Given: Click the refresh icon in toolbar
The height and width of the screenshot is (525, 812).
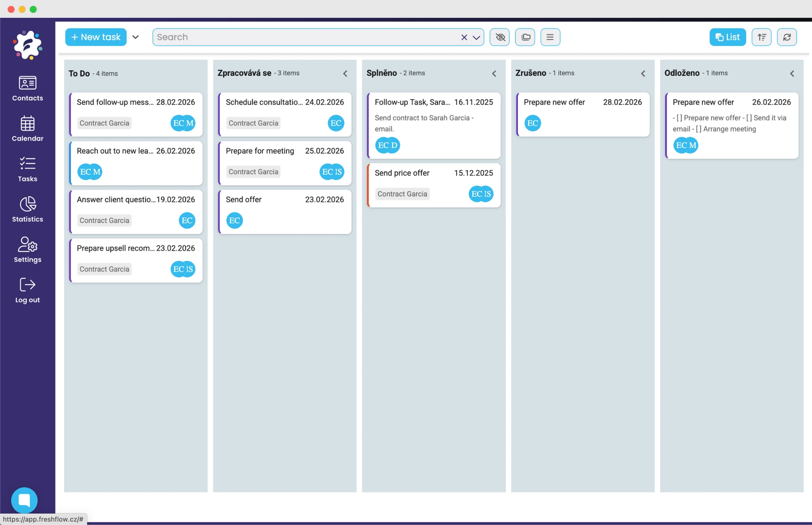Looking at the screenshot, I should tap(787, 37).
